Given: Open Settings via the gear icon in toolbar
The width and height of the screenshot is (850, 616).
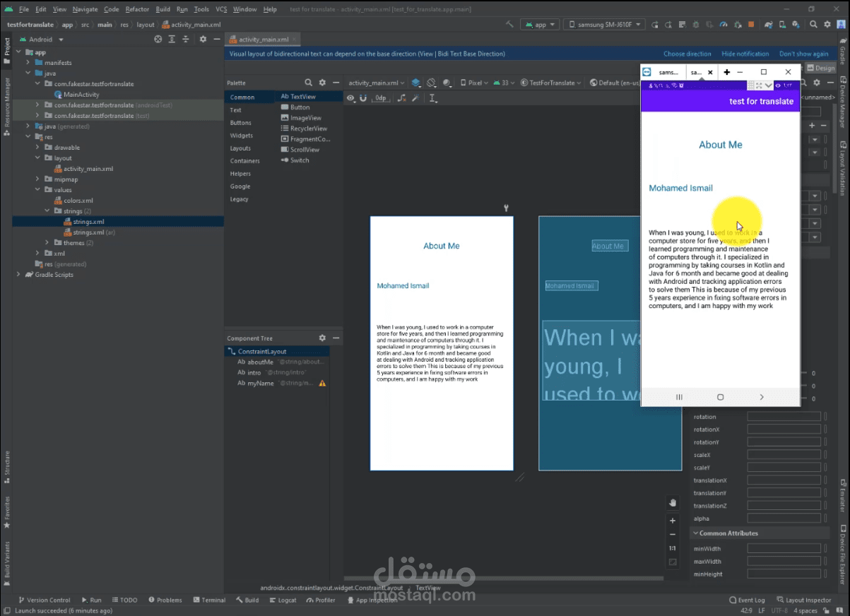Looking at the screenshot, I should click(x=827, y=23).
